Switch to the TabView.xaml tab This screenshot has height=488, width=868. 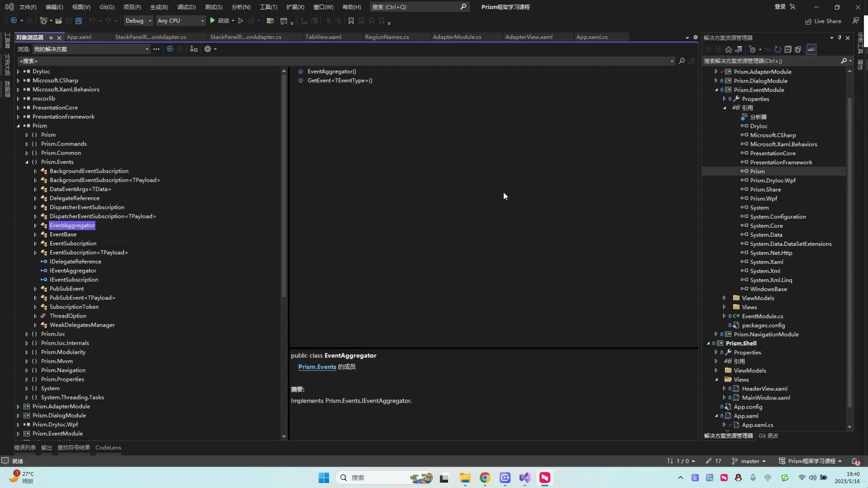click(323, 37)
